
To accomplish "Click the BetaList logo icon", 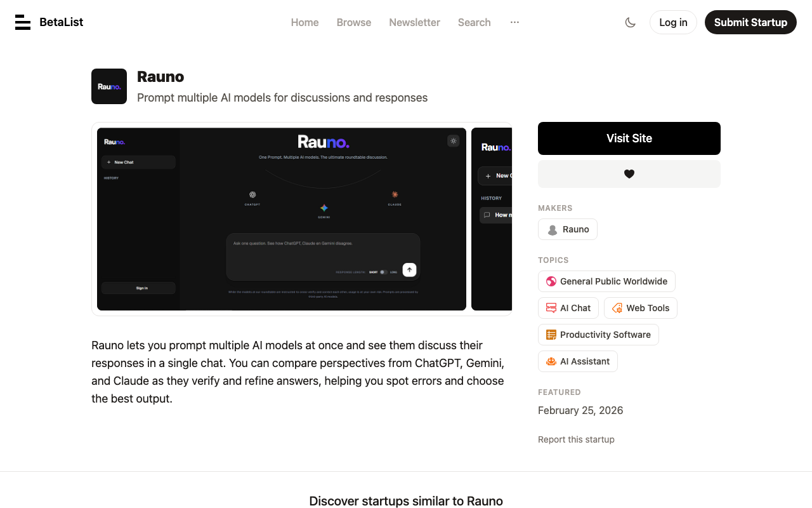I will tap(23, 22).
